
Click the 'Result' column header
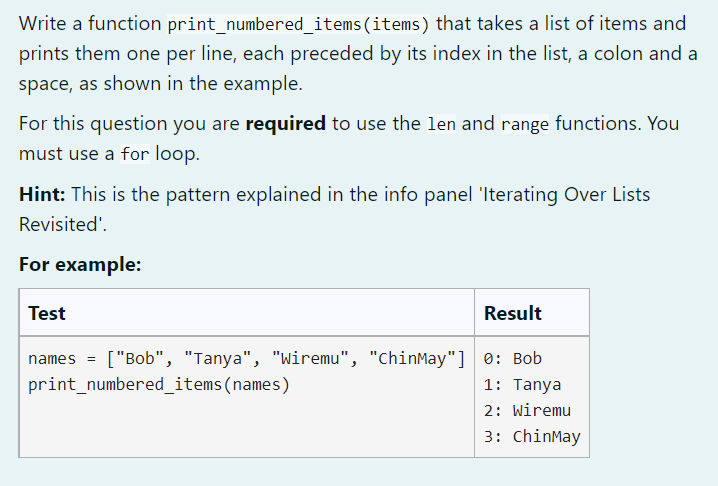[x=513, y=313]
